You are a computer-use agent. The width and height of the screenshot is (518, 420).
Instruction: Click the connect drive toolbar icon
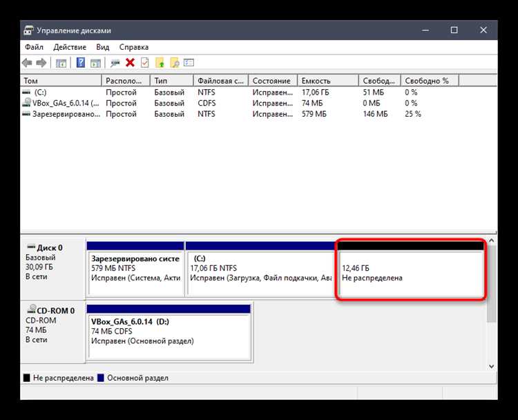pyautogui.click(x=115, y=63)
